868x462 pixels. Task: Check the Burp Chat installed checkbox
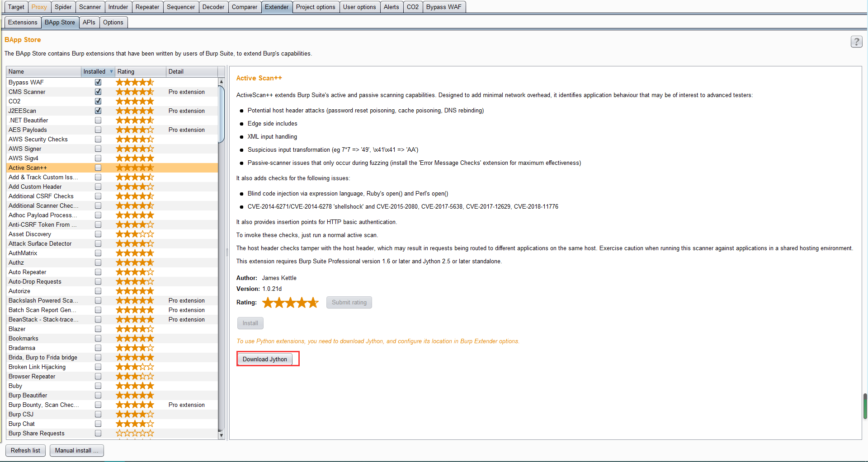click(x=98, y=424)
